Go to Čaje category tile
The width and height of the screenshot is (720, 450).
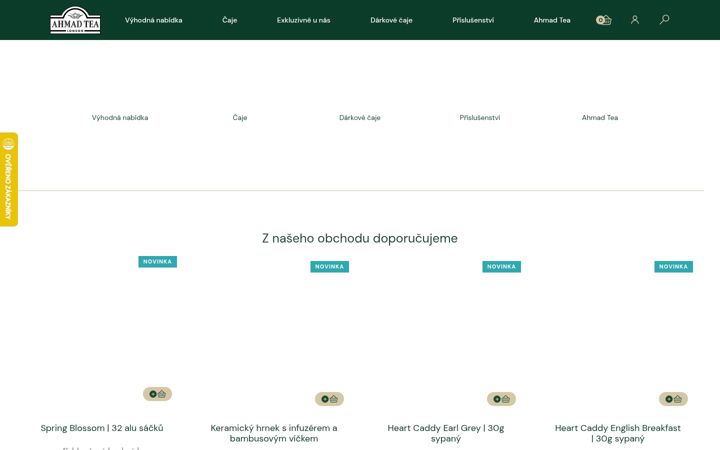pos(240,118)
